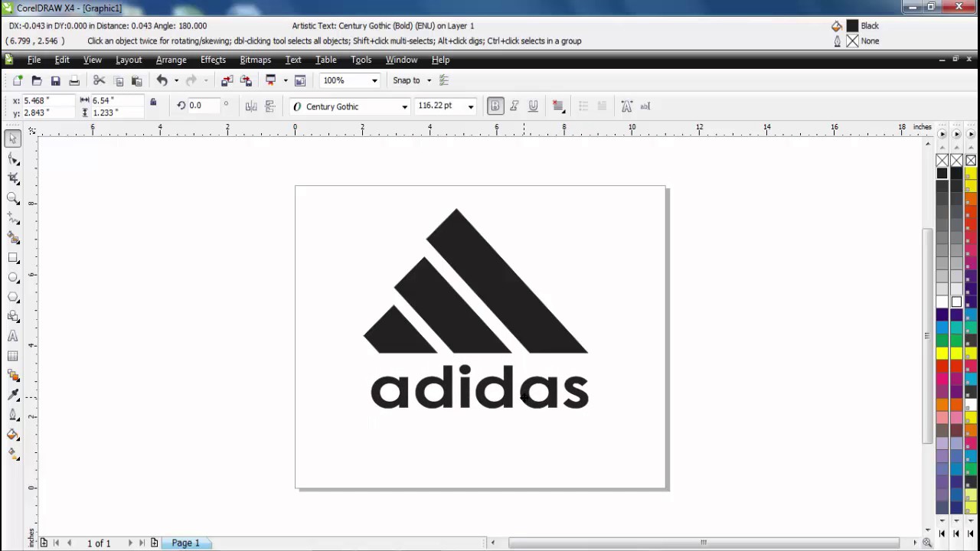
Task: Save the document with the floppy icon
Action: pos(55,80)
